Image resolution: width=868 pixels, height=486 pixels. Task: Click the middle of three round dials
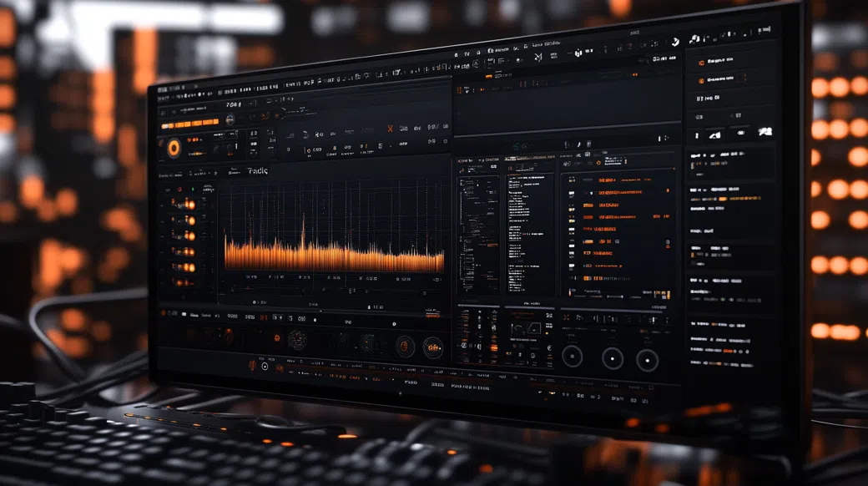613,358
